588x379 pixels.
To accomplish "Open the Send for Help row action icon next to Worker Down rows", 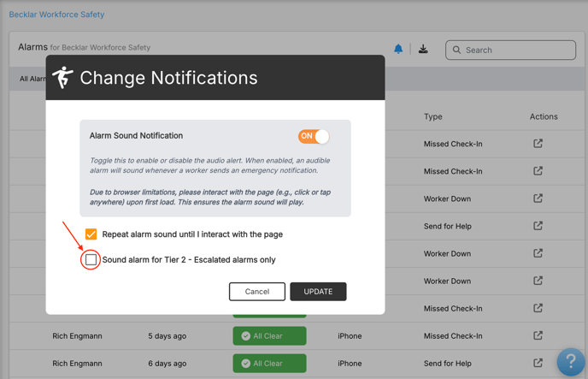I will (538, 226).
